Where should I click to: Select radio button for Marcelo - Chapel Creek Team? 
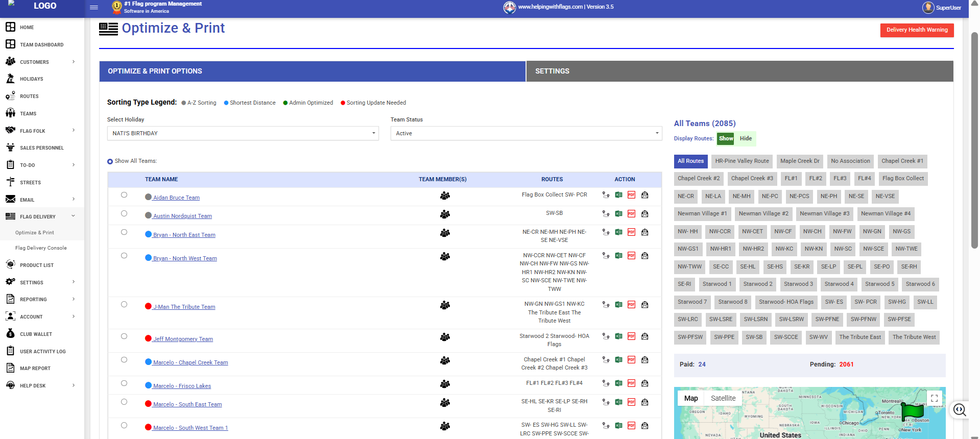tap(124, 360)
